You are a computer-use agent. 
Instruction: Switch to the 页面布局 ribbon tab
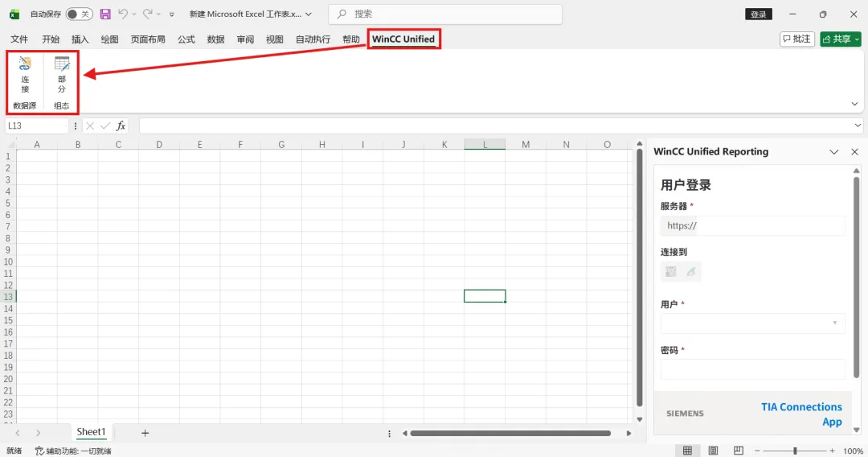point(148,39)
